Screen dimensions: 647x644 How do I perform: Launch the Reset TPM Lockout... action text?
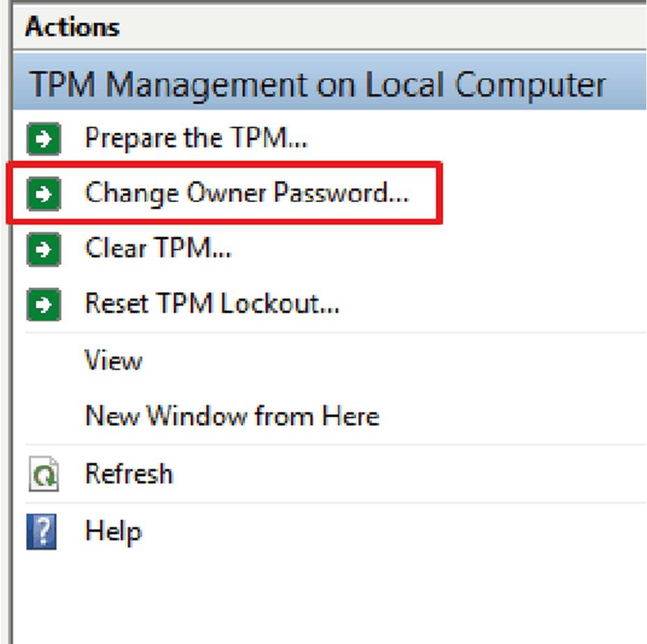coord(212,304)
